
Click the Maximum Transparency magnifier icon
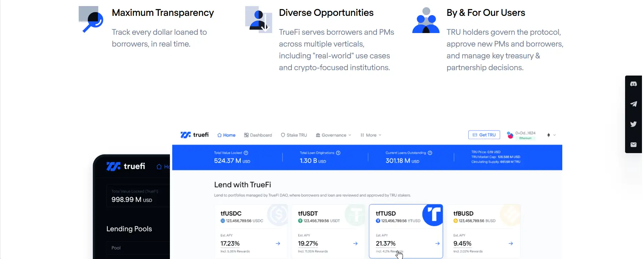pyautogui.click(x=91, y=20)
